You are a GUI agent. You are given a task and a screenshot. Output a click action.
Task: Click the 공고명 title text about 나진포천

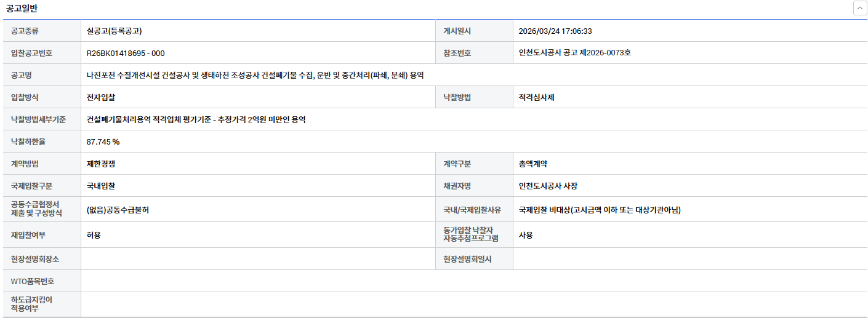pyautogui.click(x=255, y=75)
